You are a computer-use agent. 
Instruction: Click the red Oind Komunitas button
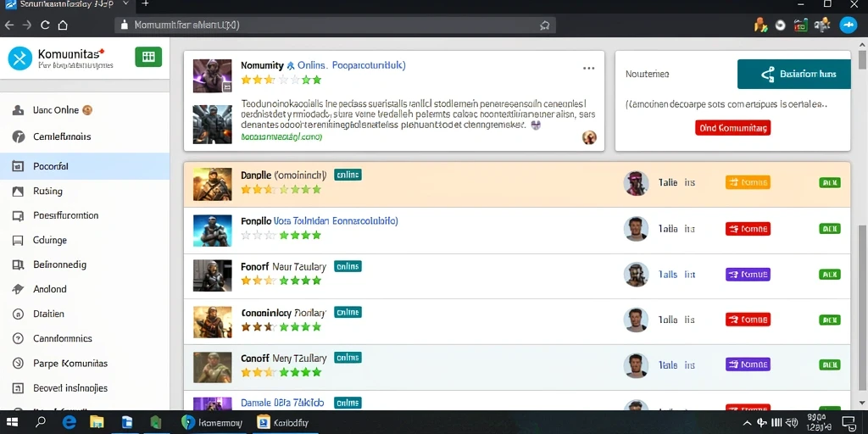tap(732, 128)
